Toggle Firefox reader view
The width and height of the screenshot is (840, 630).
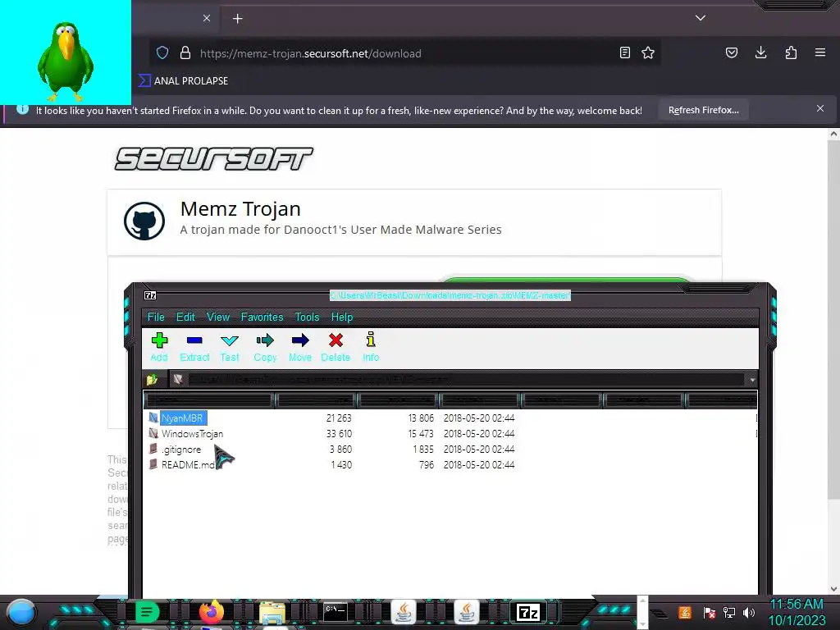click(x=624, y=53)
